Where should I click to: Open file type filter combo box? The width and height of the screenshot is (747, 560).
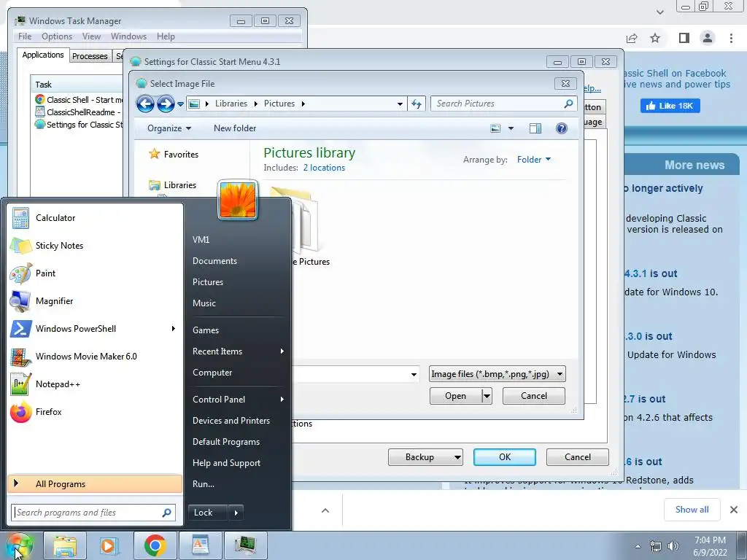click(x=497, y=374)
